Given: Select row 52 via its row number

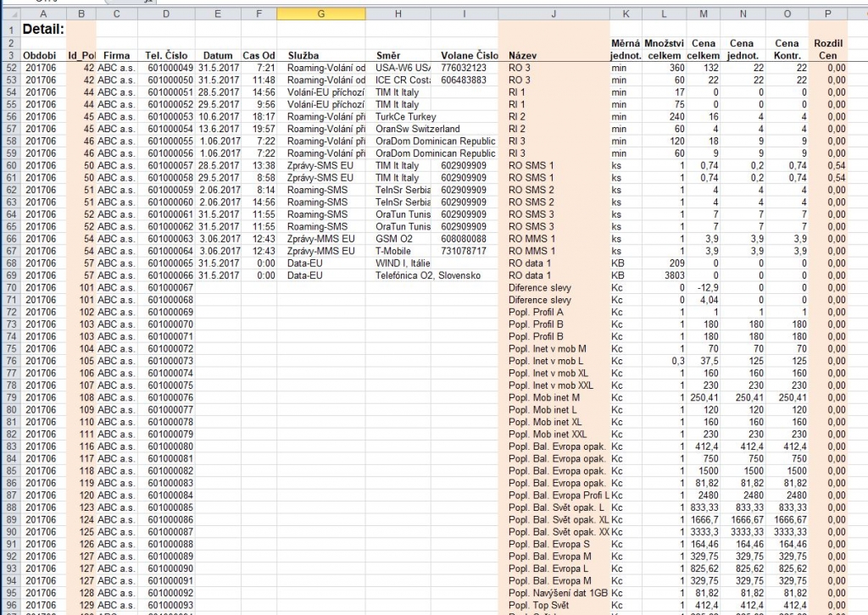Looking at the screenshot, I should pos(10,68).
